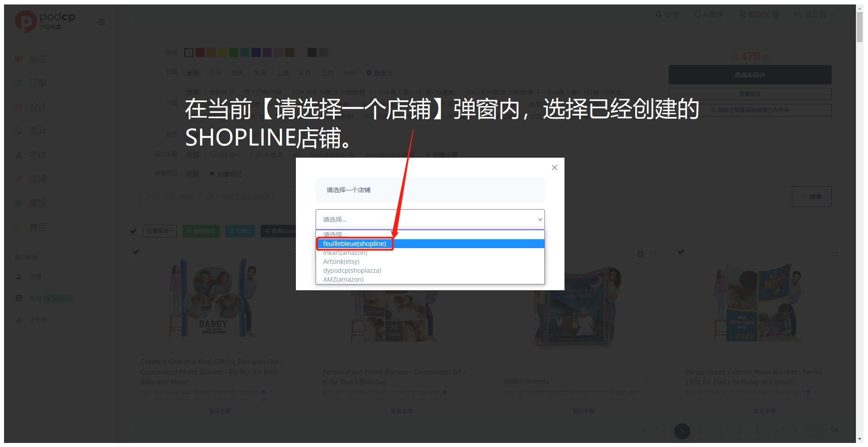The image size is (868, 447).
Task: Go to pagination page 2
Action: [701, 431]
